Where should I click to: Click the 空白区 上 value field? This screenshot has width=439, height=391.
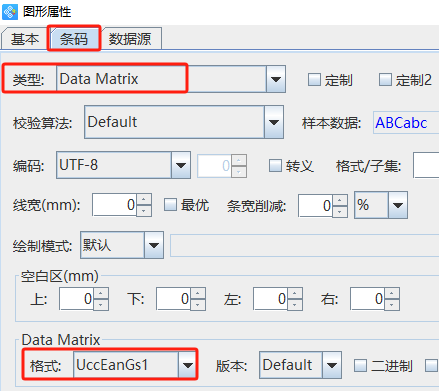pyautogui.click(x=76, y=299)
